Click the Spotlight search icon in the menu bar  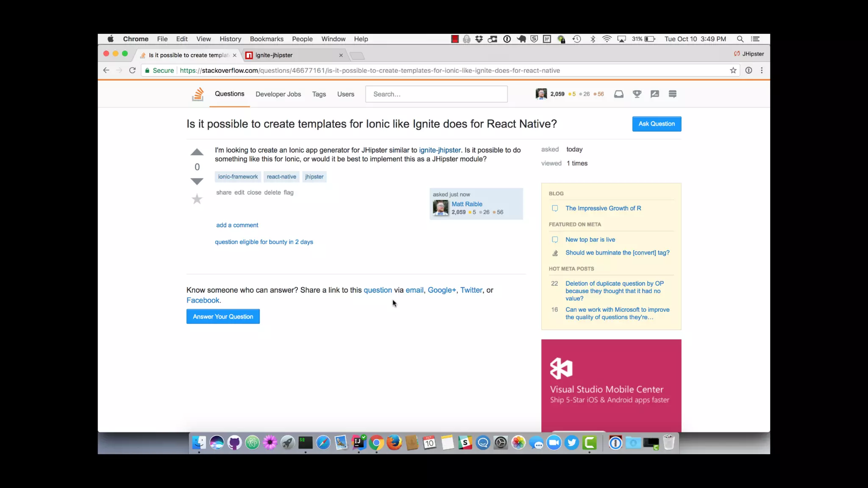pos(740,39)
